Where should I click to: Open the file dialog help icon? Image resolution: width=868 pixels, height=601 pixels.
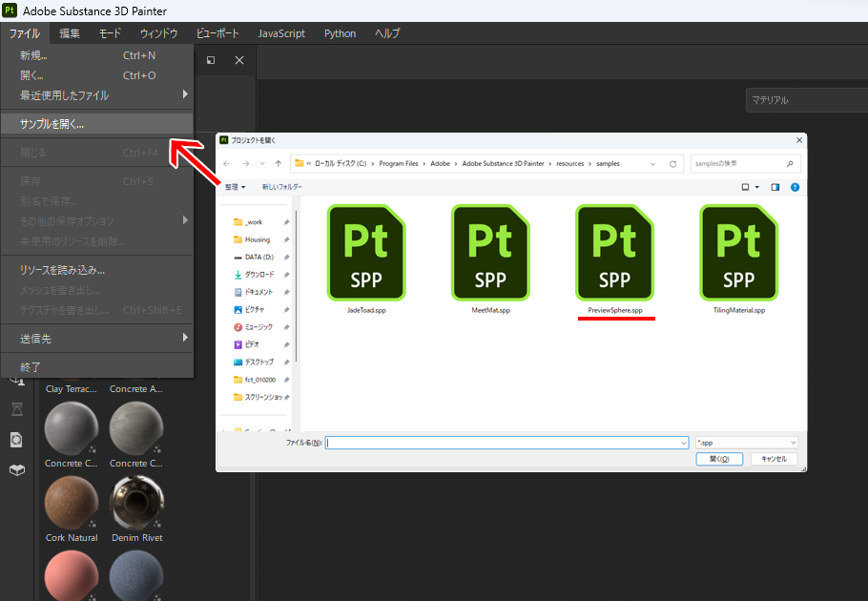pos(795,187)
